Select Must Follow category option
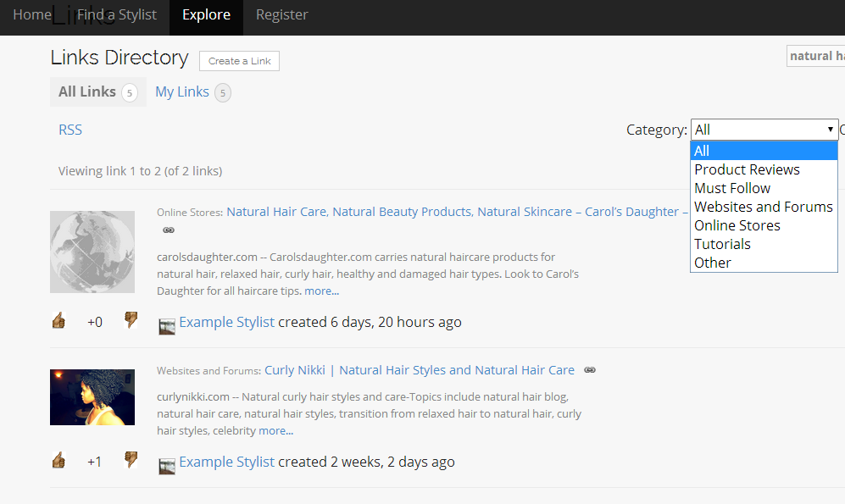This screenshot has height=504, width=845. (x=732, y=188)
